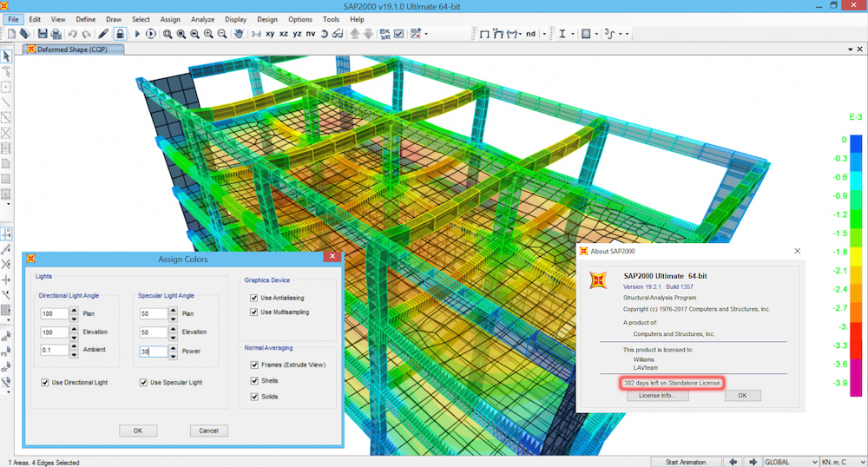Set the xy plane view
Screen dimensions: 868x467
(270, 34)
